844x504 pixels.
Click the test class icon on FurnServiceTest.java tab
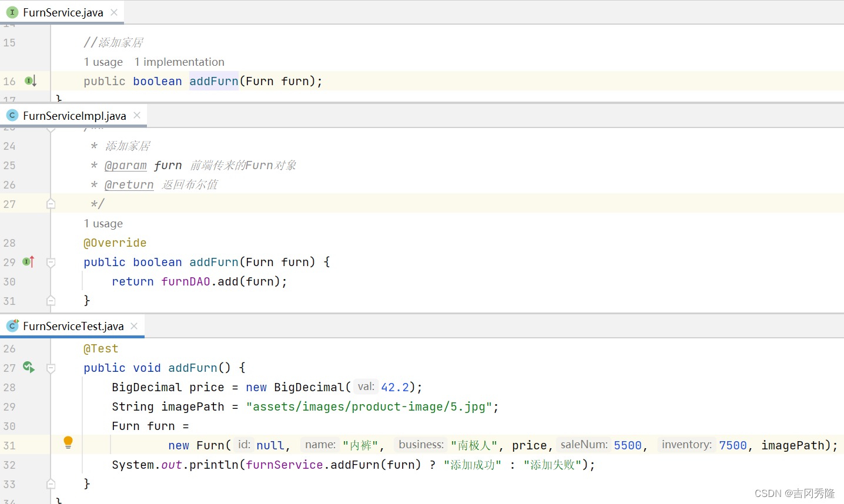(x=12, y=325)
